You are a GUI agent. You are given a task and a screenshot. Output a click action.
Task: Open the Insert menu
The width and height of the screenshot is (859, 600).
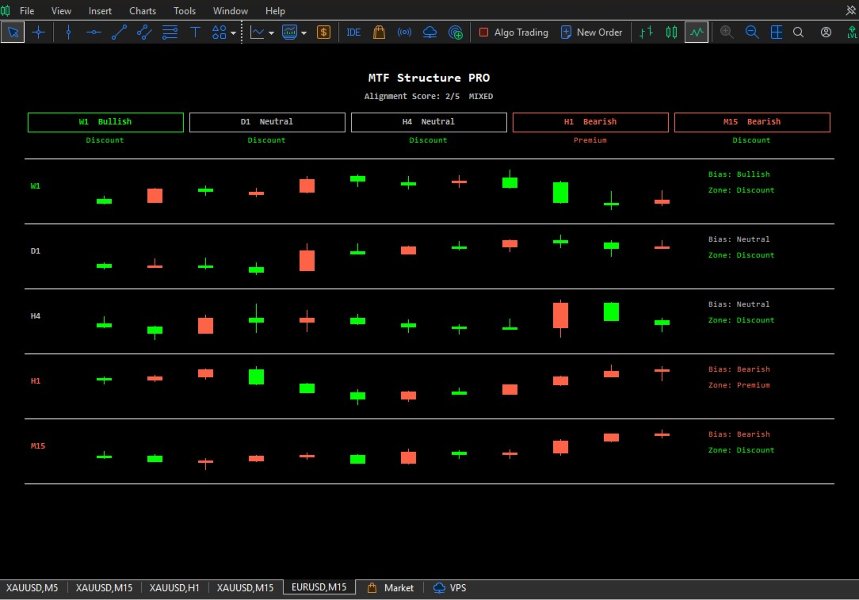[100, 10]
